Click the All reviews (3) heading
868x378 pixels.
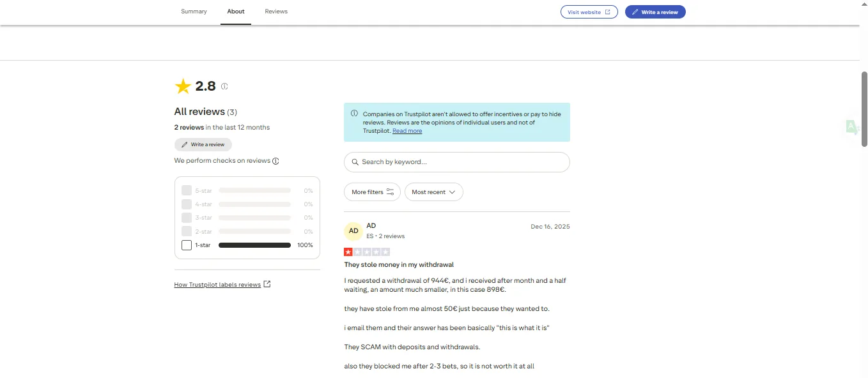[205, 112]
